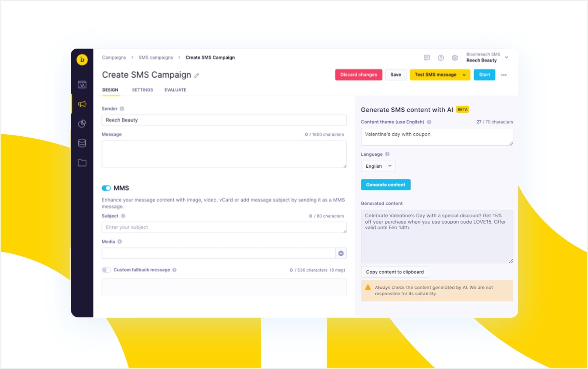Click the plus icon to add media
The width and height of the screenshot is (588, 369).
pos(341,253)
